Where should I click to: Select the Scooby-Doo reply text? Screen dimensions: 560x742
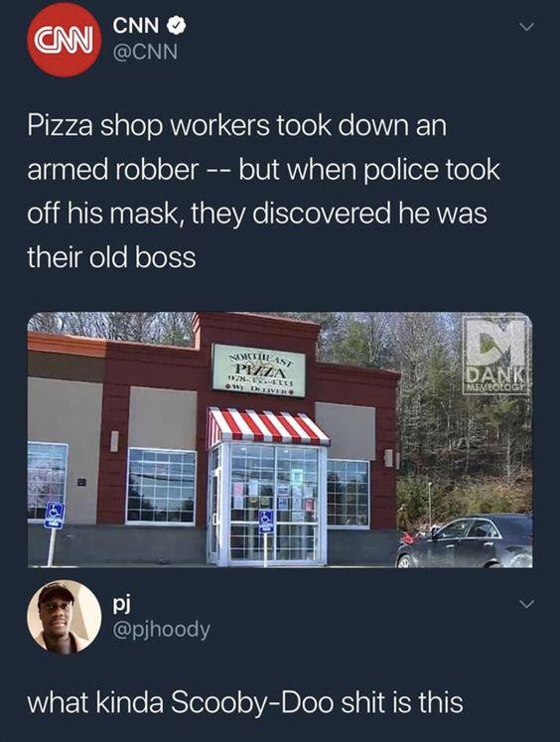(x=245, y=702)
